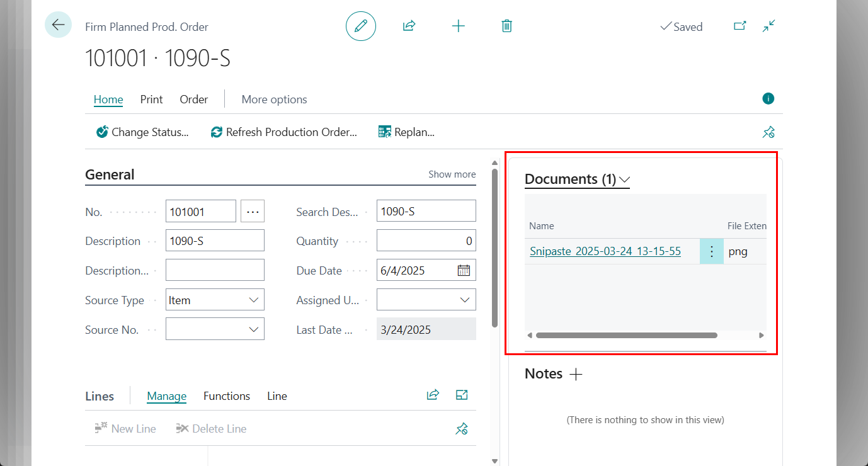
Task: Click the pencil edit icon
Action: click(x=361, y=26)
